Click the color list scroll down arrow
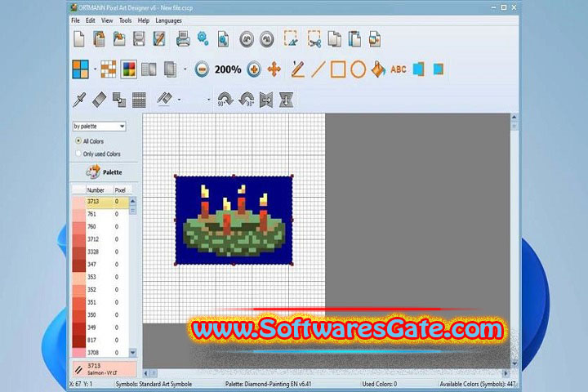 [133, 353]
